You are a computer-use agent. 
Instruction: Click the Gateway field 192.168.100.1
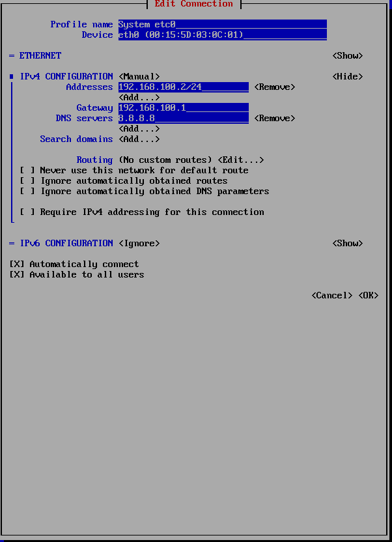click(184, 108)
